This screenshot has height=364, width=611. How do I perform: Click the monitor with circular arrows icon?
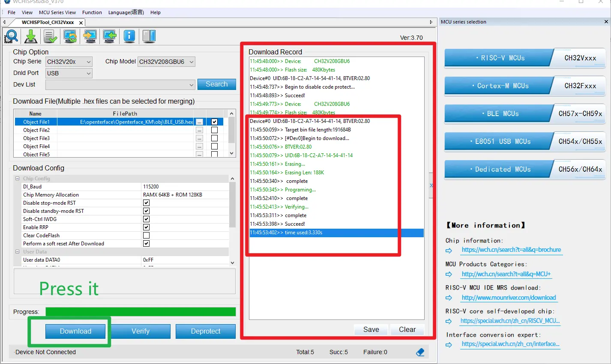[70, 36]
